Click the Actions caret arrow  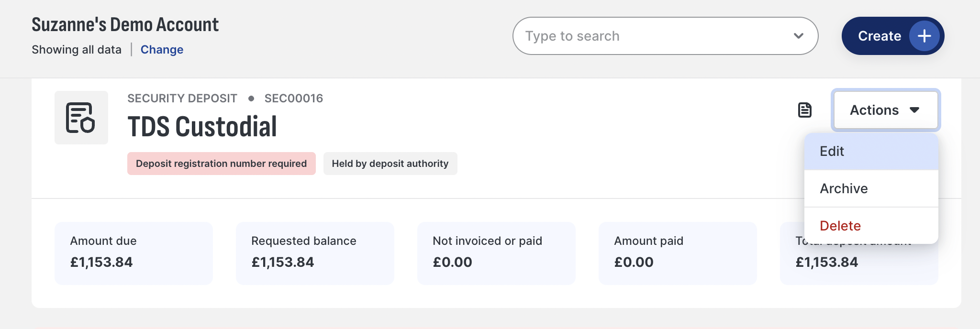point(914,110)
